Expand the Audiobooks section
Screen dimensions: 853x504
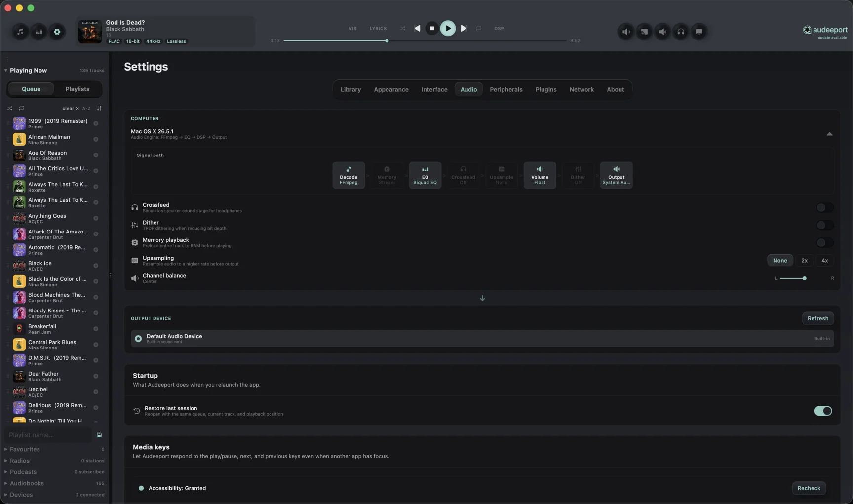27,484
